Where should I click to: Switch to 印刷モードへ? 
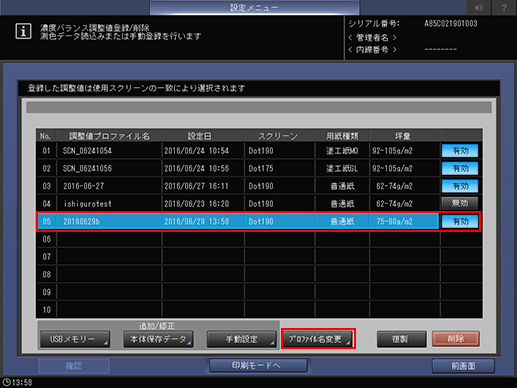click(258, 366)
